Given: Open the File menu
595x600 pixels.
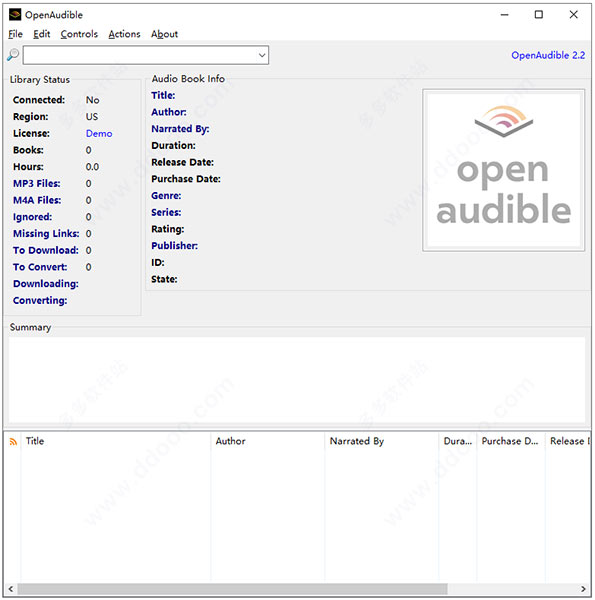Looking at the screenshot, I should 15,34.
